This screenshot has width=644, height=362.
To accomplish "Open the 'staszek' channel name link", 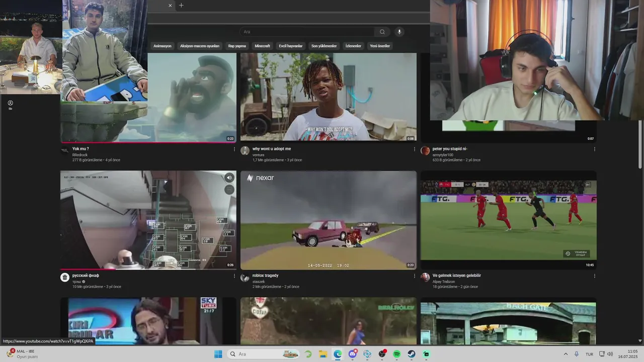I will click(x=258, y=282).
